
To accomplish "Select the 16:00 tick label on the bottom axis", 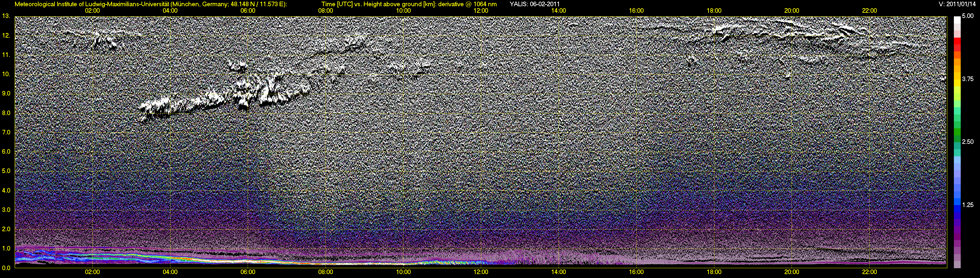I will (636, 272).
